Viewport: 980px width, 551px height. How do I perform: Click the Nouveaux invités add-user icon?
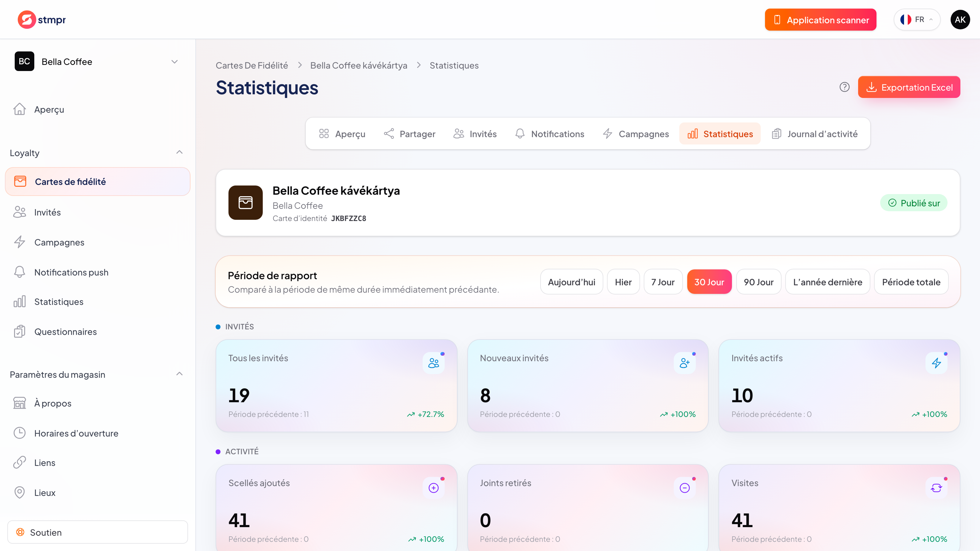tap(685, 363)
